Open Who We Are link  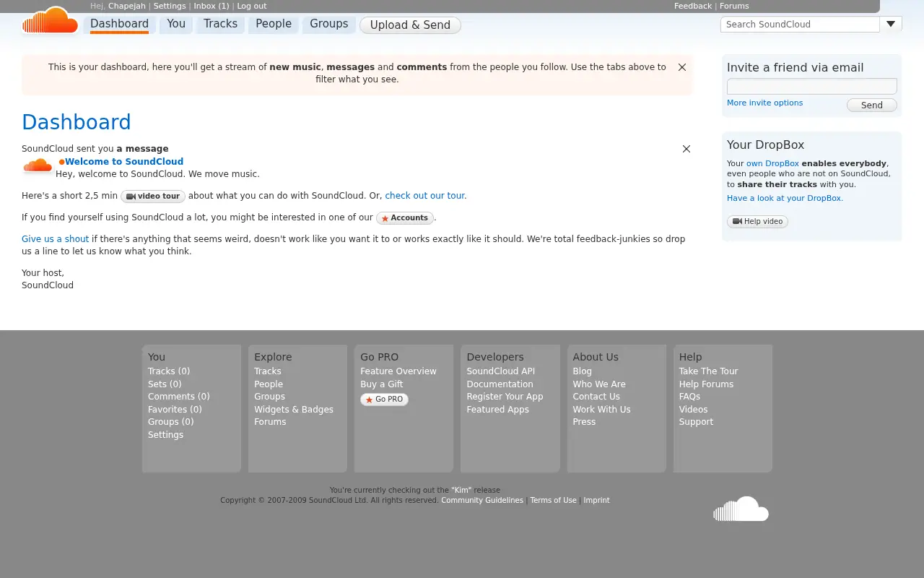(x=599, y=384)
